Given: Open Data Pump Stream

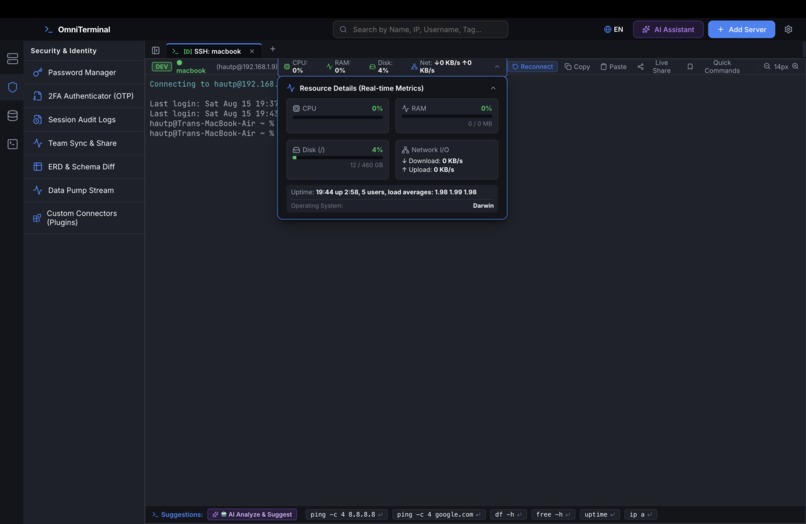Looking at the screenshot, I should point(84,190).
